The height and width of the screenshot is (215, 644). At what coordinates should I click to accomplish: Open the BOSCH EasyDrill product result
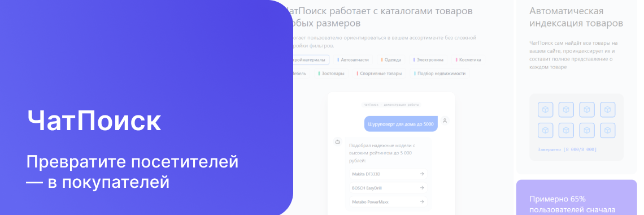pos(388,188)
